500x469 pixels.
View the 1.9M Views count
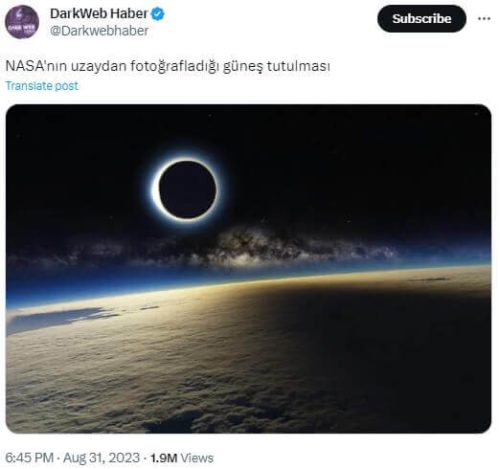point(182,458)
